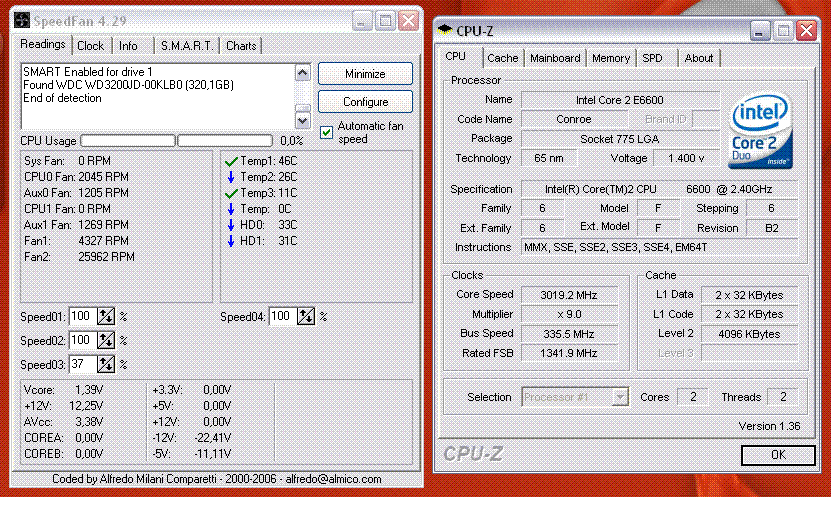Open the Cache tab in CPU-Z
Viewport: 831px width, 512px height.
pos(502,58)
